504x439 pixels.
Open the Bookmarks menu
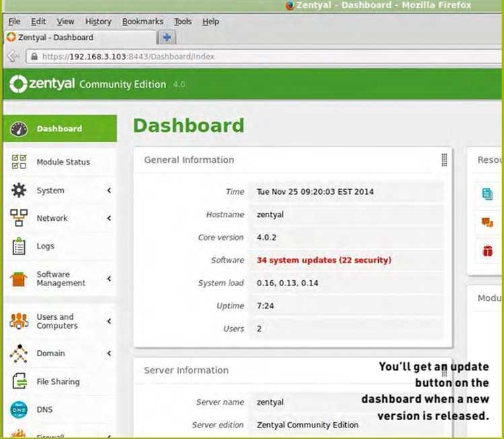[x=143, y=22]
